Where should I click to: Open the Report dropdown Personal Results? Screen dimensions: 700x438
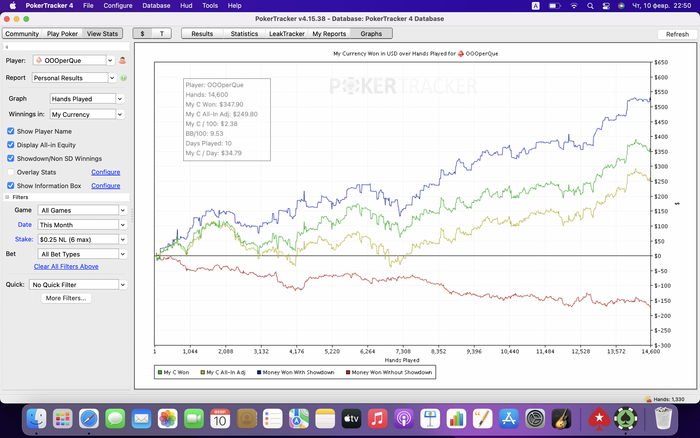click(74, 78)
